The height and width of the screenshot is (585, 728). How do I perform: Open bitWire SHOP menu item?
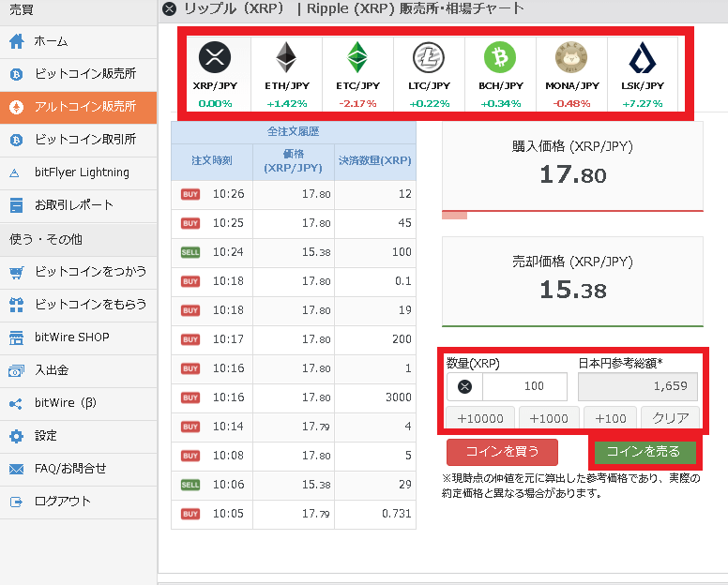click(x=78, y=338)
